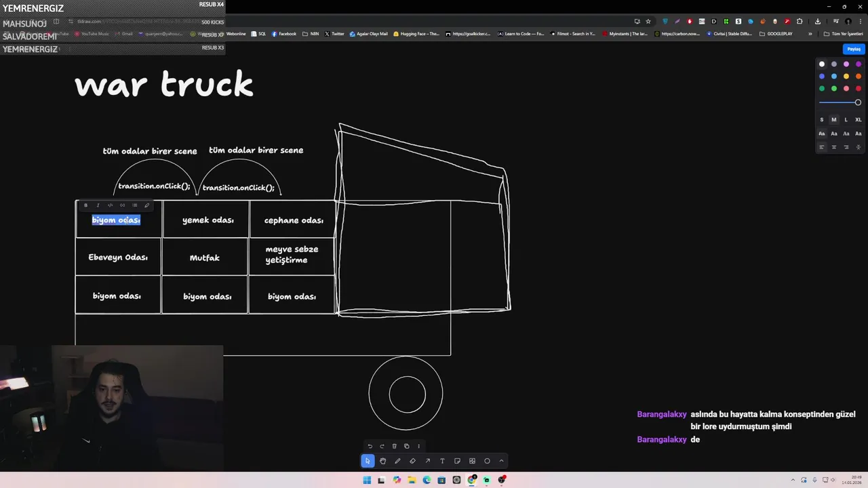Open the Chrome extensions puzzle icon
Image resolution: width=868 pixels, height=488 pixels.
click(x=800, y=22)
